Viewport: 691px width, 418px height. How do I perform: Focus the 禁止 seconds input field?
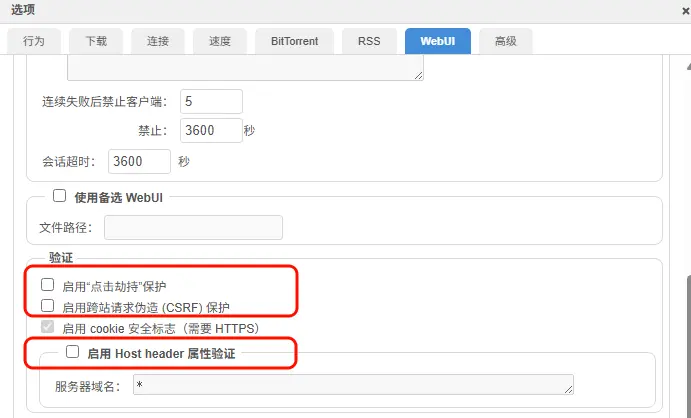(x=211, y=130)
